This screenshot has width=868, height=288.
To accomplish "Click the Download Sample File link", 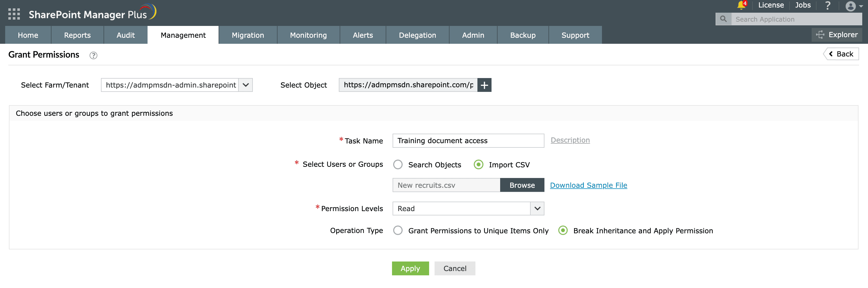I will click(x=588, y=185).
